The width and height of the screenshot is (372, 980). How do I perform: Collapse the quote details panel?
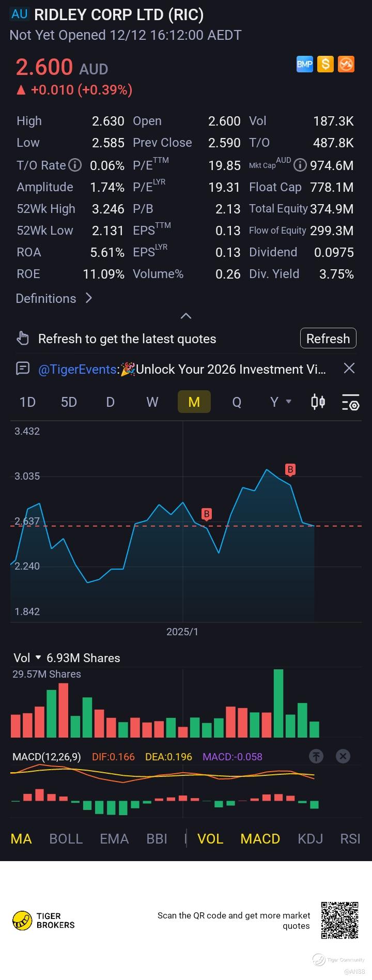(186, 316)
